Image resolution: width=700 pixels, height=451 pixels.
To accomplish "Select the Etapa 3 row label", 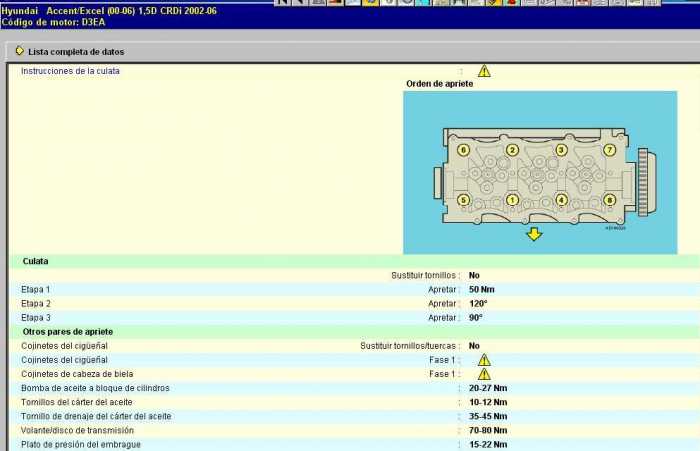I will click(35, 318).
